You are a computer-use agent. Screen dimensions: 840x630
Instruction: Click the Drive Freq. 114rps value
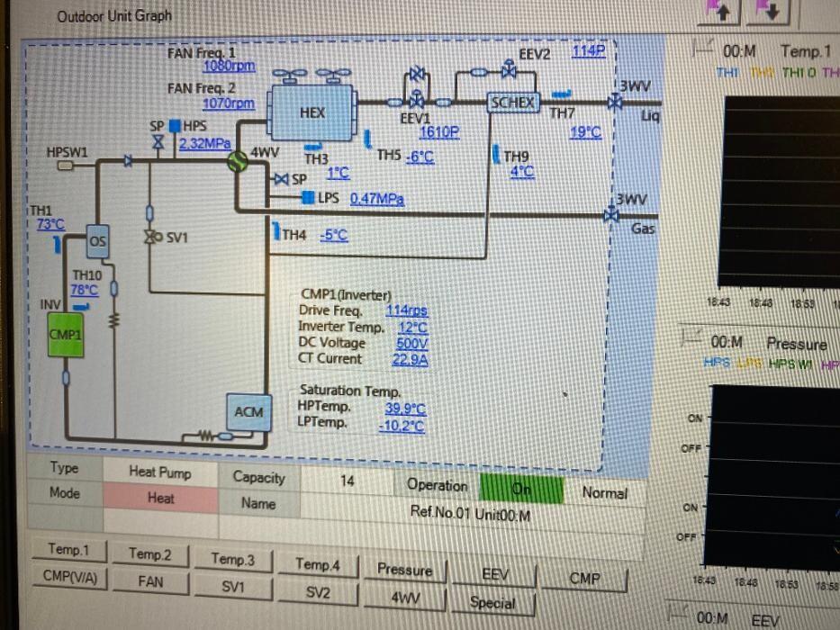(406, 310)
